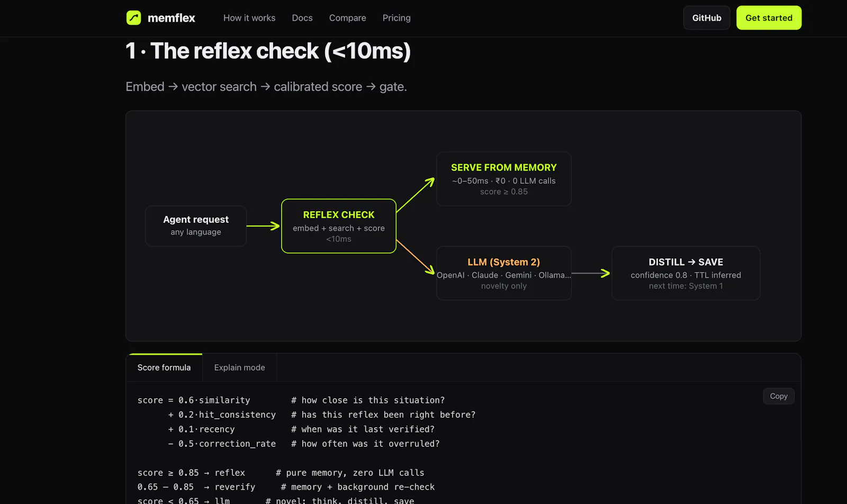Image resolution: width=847 pixels, height=504 pixels.
Task: Click the code line "+ 0.2·hit_consistency"
Action: [222, 415]
